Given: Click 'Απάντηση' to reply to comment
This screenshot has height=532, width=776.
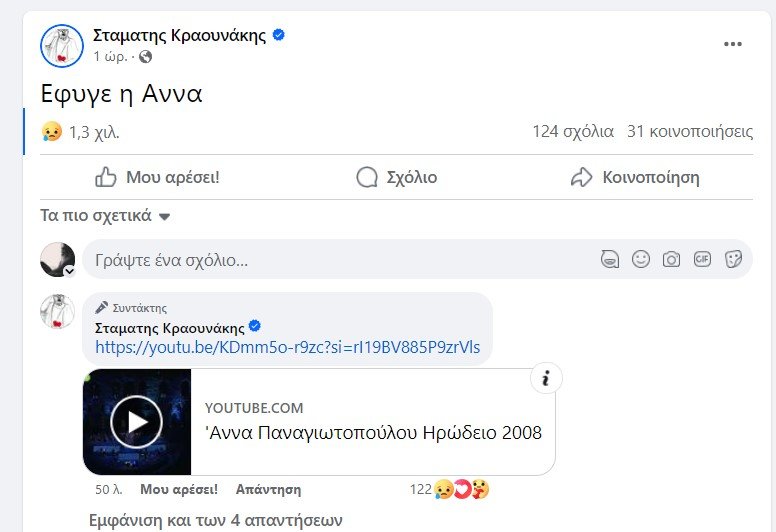Looking at the screenshot, I should click(x=268, y=490).
